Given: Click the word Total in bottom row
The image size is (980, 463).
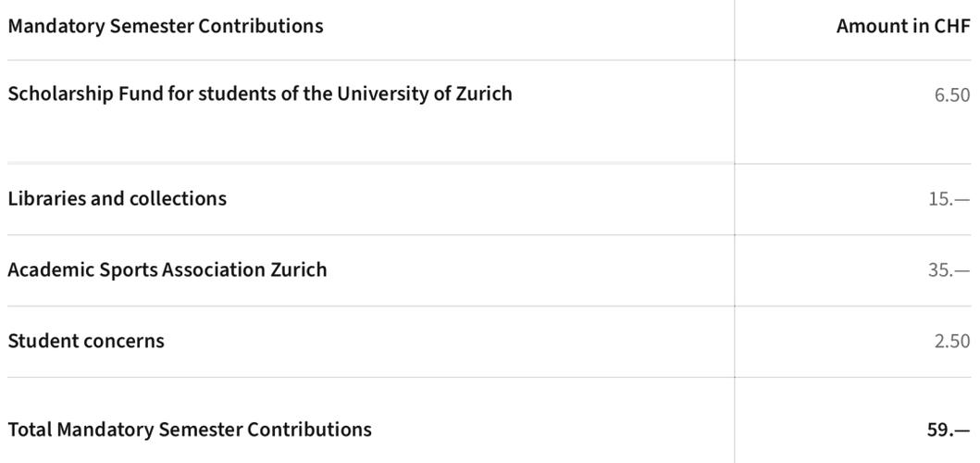Looking at the screenshot, I should click(30, 430).
